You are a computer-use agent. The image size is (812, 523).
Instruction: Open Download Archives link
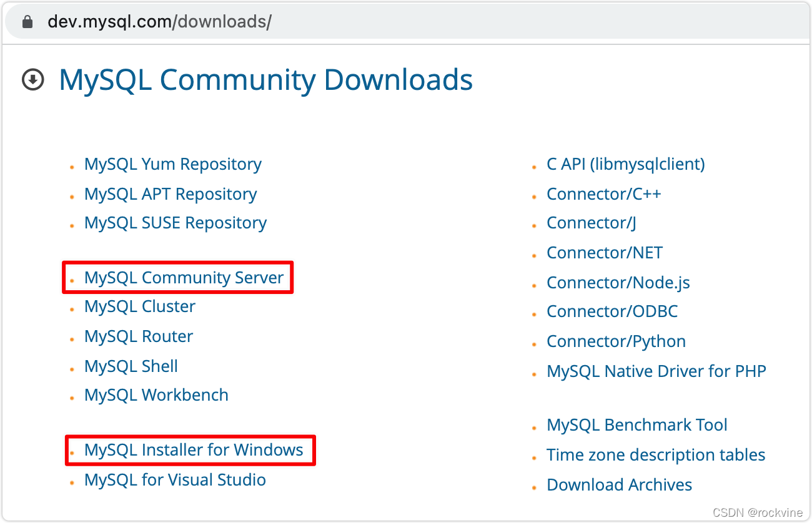[x=620, y=485]
